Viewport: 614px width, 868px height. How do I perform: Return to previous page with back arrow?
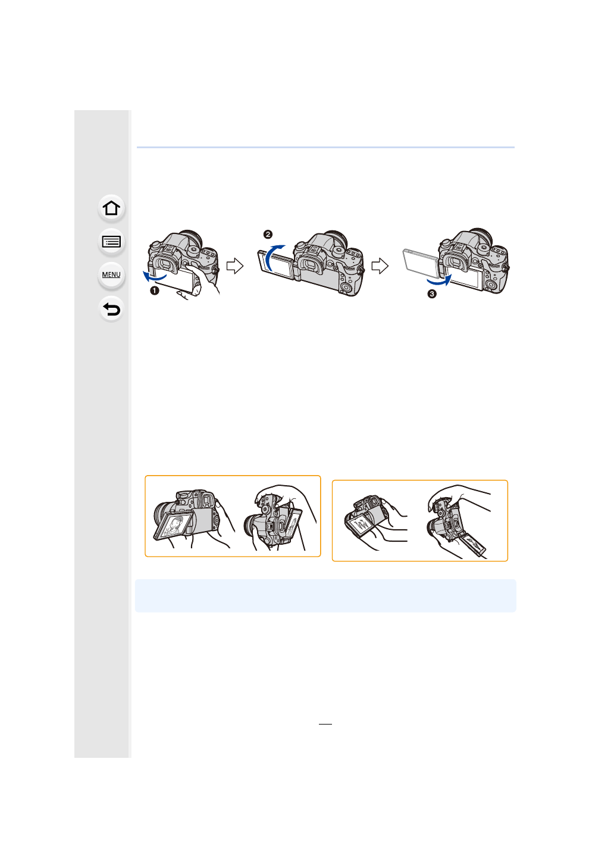pyautogui.click(x=111, y=309)
